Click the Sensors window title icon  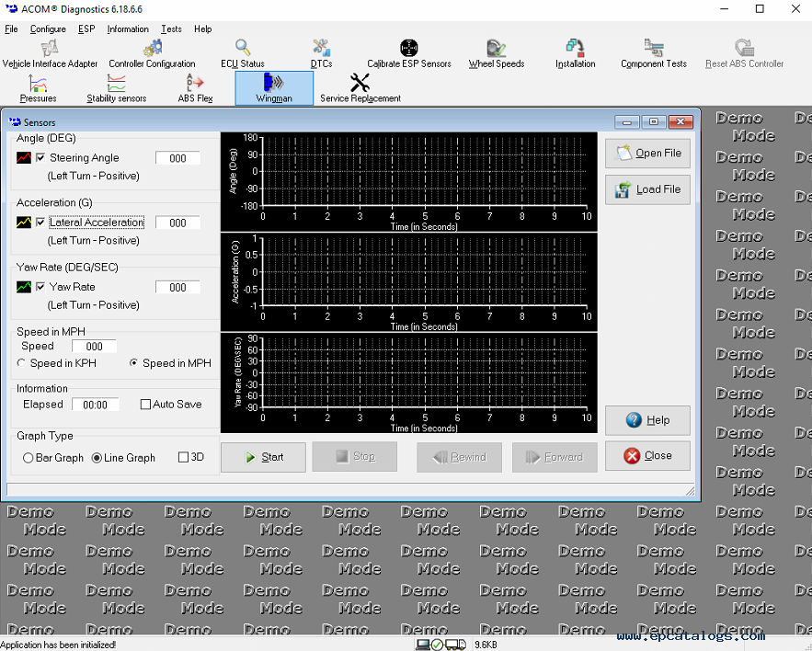tap(15, 122)
